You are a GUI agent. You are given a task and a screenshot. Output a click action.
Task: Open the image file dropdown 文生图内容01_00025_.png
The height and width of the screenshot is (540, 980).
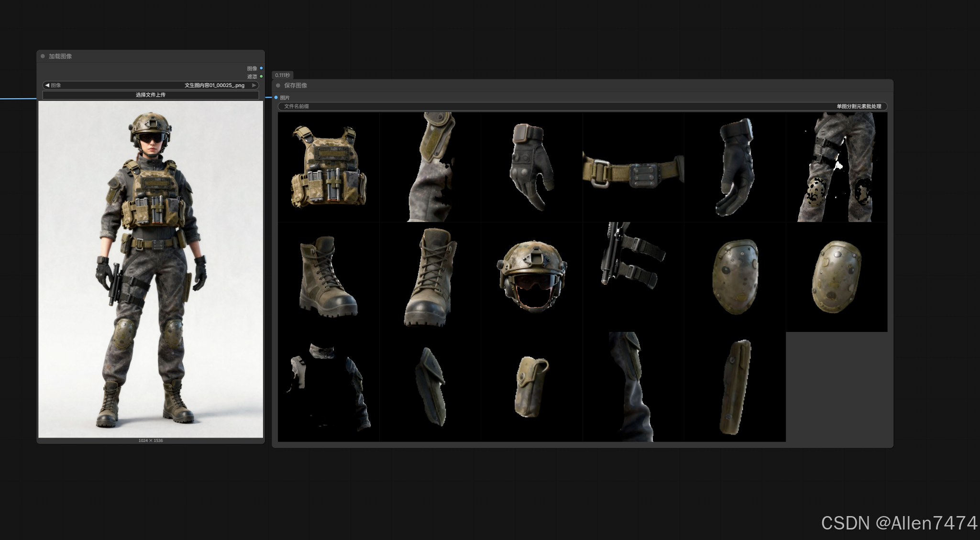pyautogui.click(x=214, y=85)
